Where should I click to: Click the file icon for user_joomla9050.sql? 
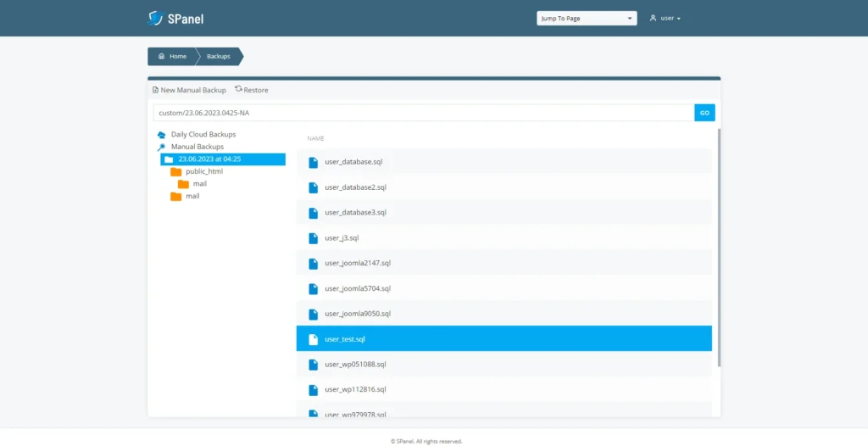coord(314,314)
